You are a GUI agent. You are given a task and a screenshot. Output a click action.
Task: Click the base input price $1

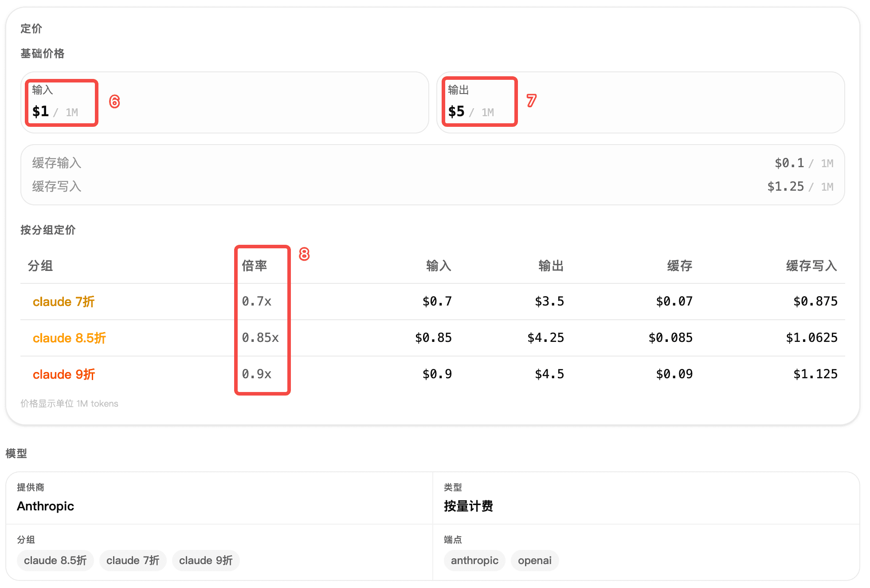tap(40, 111)
